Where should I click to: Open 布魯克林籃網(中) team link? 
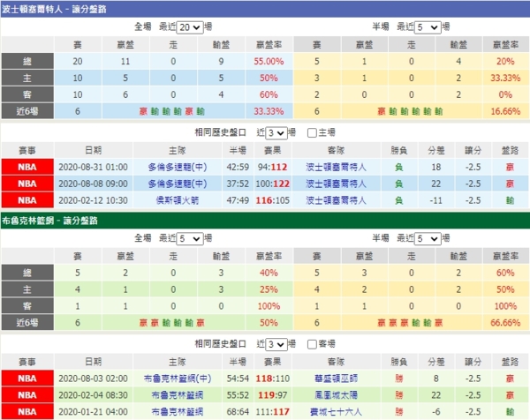(178, 379)
